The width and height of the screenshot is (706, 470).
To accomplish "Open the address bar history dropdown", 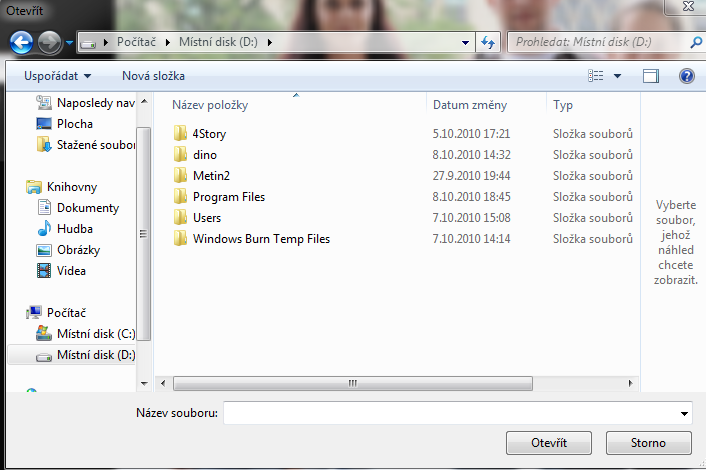I will tap(465, 43).
